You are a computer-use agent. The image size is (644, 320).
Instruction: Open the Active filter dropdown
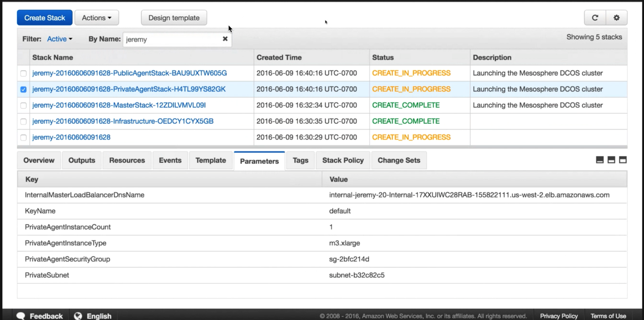60,39
